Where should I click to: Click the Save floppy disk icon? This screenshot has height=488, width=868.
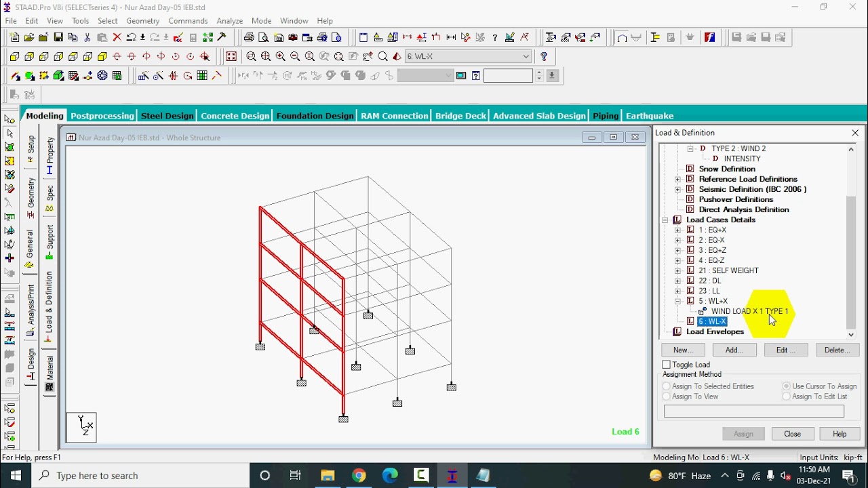point(58,38)
